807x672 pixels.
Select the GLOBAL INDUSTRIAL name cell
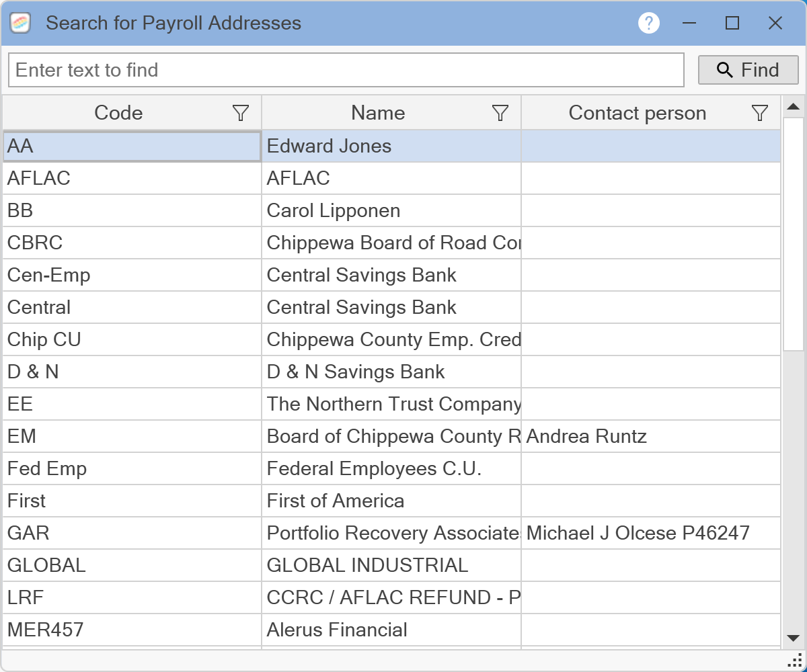[x=391, y=566]
